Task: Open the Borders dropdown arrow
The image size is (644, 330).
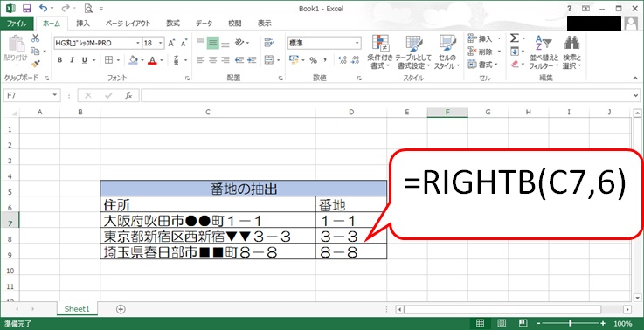Action: (x=118, y=60)
